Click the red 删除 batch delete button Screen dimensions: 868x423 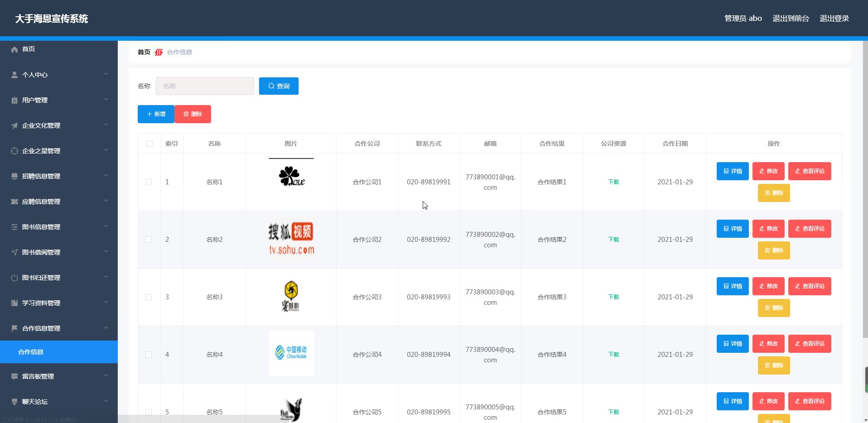193,114
